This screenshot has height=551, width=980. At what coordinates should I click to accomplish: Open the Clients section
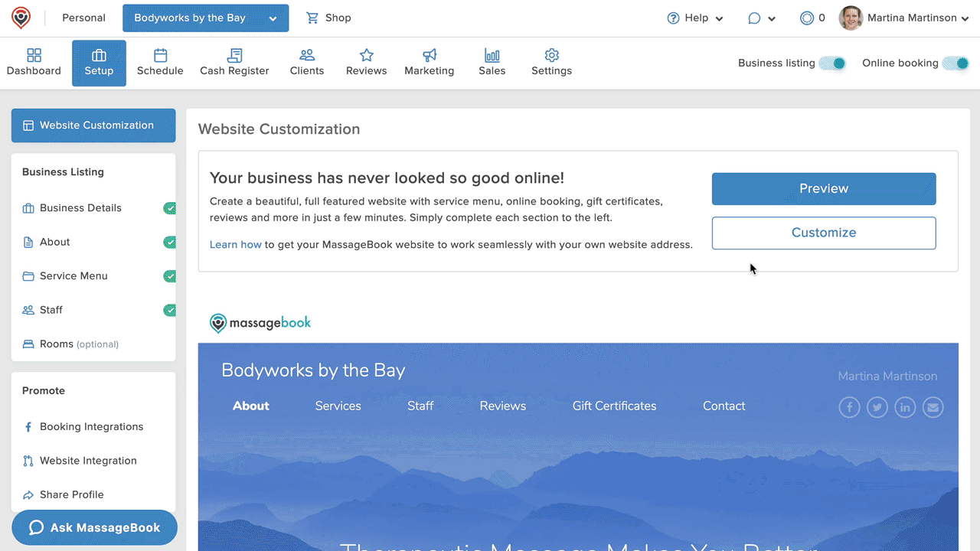(x=307, y=63)
